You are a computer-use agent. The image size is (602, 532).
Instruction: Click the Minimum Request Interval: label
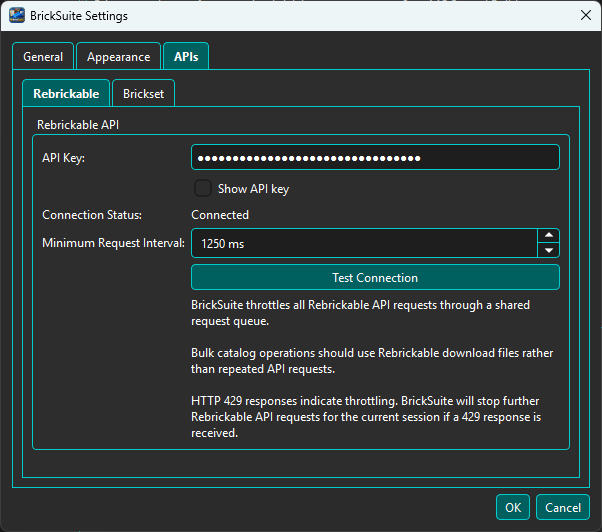tap(113, 243)
